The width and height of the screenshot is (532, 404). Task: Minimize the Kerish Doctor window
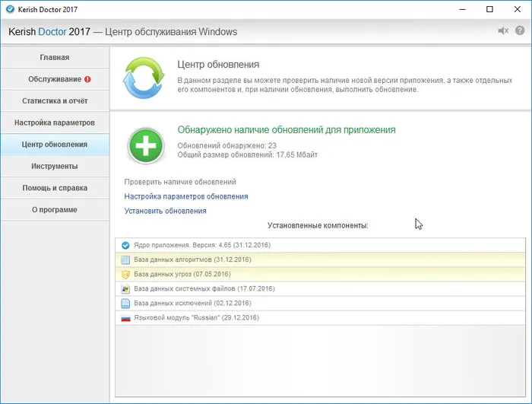tap(462, 9)
